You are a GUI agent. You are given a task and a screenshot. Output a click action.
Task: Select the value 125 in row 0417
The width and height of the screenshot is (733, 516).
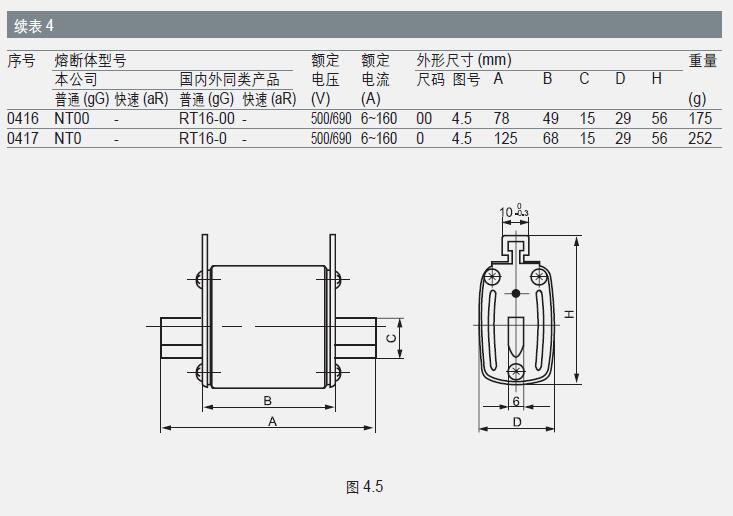[x=506, y=138]
